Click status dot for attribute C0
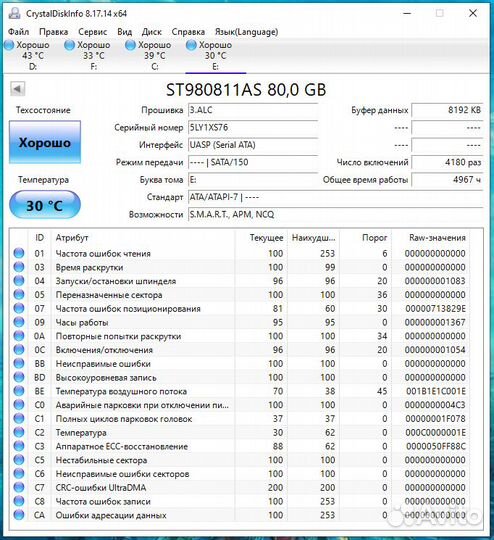Viewport: 494px width, 540px height. [19, 405]
